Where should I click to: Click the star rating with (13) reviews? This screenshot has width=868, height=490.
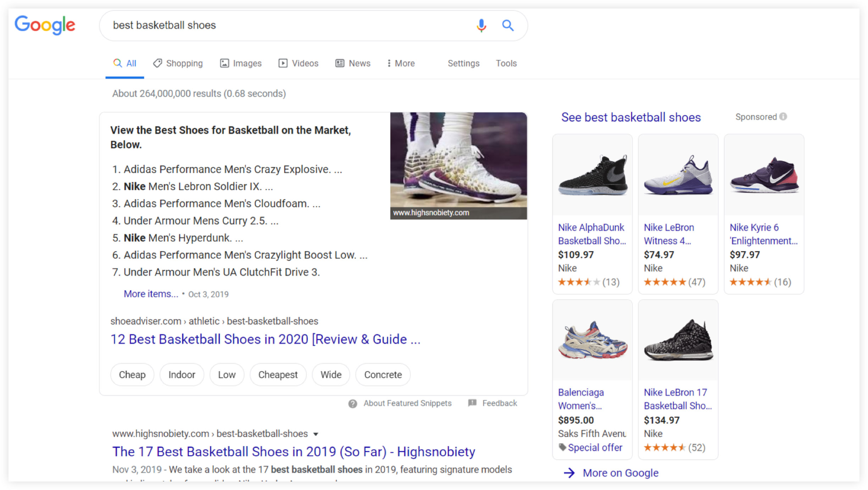click(x=589, y=282)
